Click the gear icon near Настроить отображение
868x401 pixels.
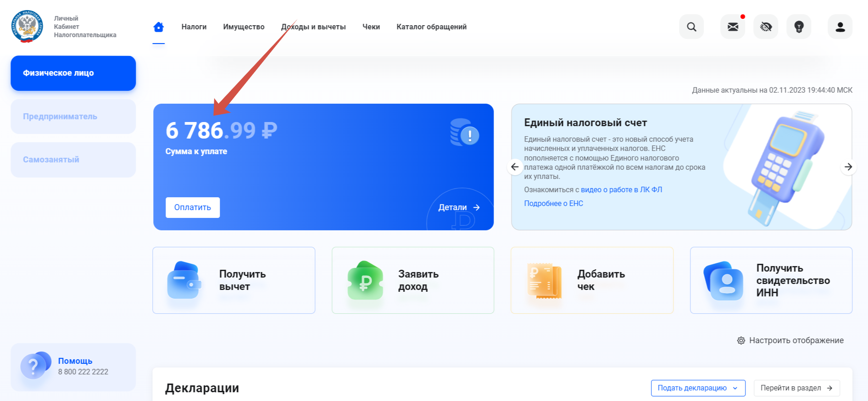(x=741, y=340)
